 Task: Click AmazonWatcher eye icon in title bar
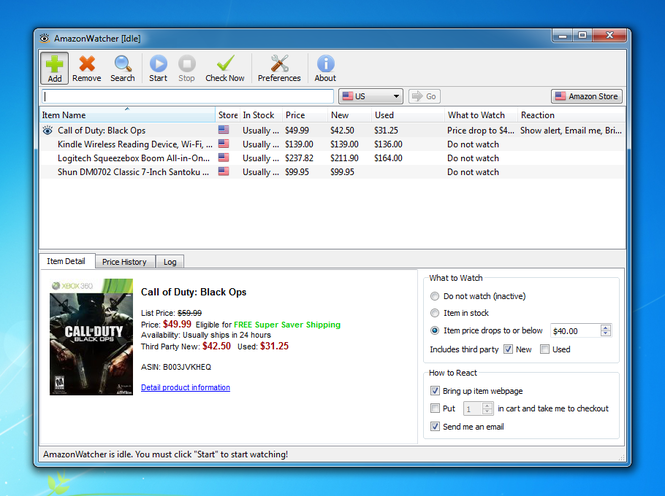click(45, 38)
